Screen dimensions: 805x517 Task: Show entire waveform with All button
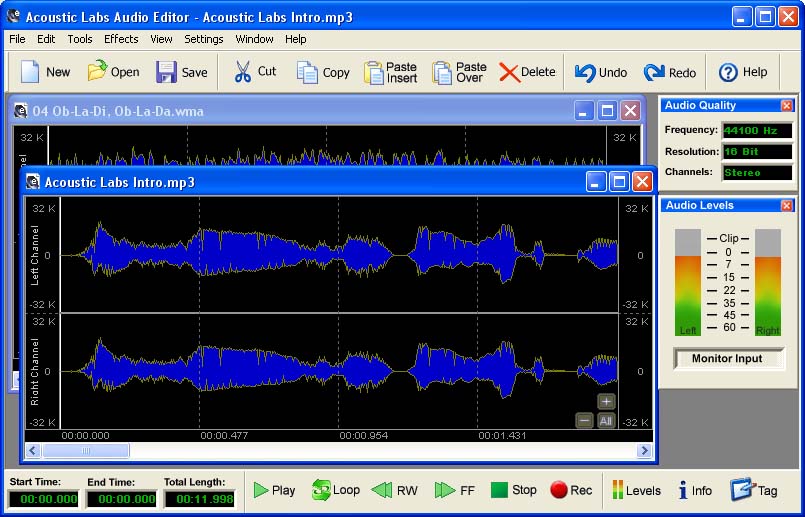click(x=606, y=421)
